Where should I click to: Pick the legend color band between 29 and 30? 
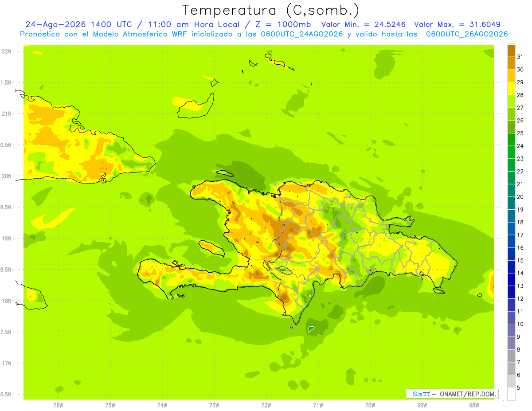[x=511, y=76]
